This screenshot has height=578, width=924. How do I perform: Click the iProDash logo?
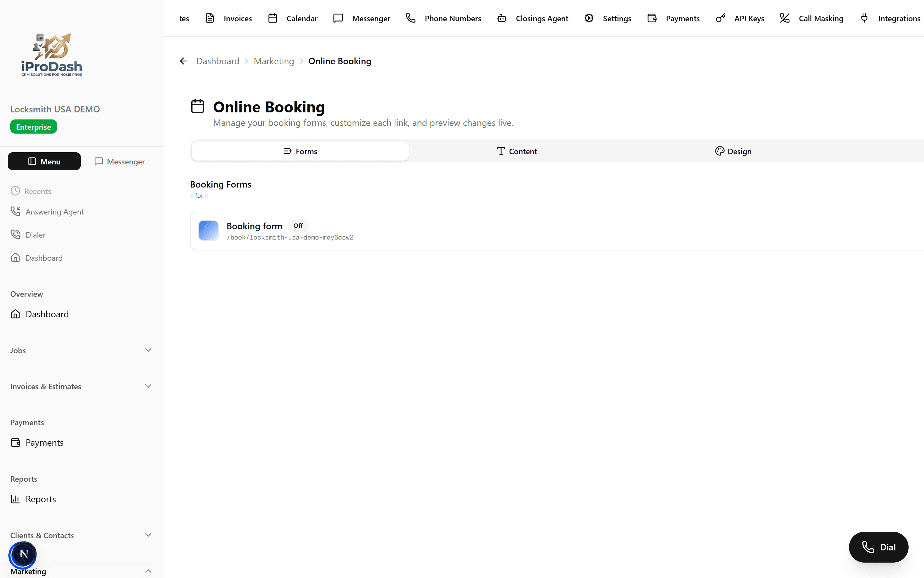[x=52, y=55]
